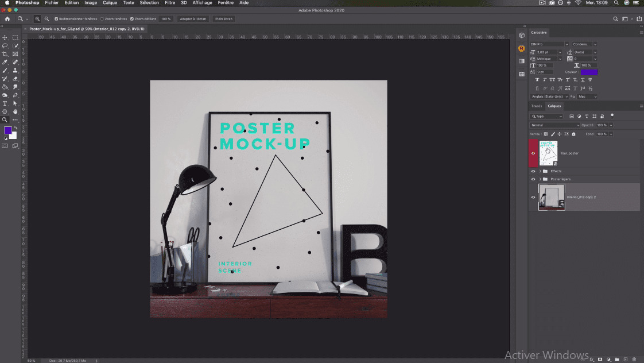Open the Couleur text color swatch
644x363 pixels.
589,72
